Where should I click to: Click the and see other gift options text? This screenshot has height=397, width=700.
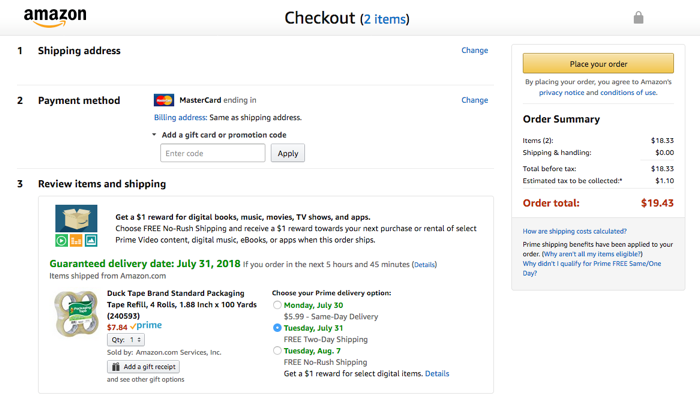click(x=146, y=379)
